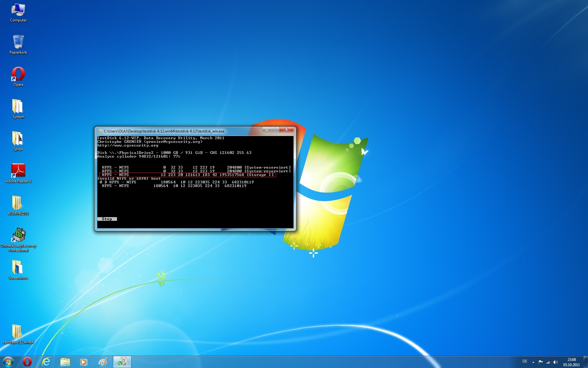The height and width of the screenshot is (368, 588).
Task: Click Internet Explorer in the taskbar
Action: click(x=46, y=362)
